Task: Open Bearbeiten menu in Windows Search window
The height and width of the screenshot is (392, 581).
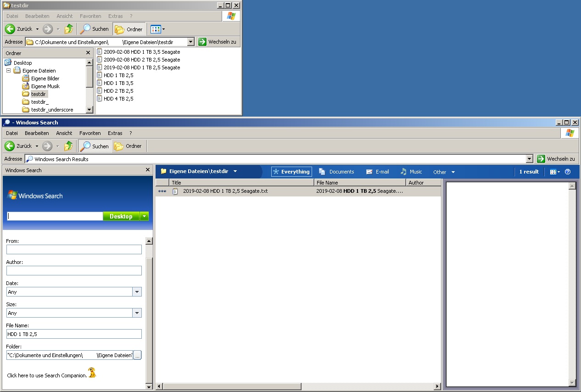Action: pos(37,133)
